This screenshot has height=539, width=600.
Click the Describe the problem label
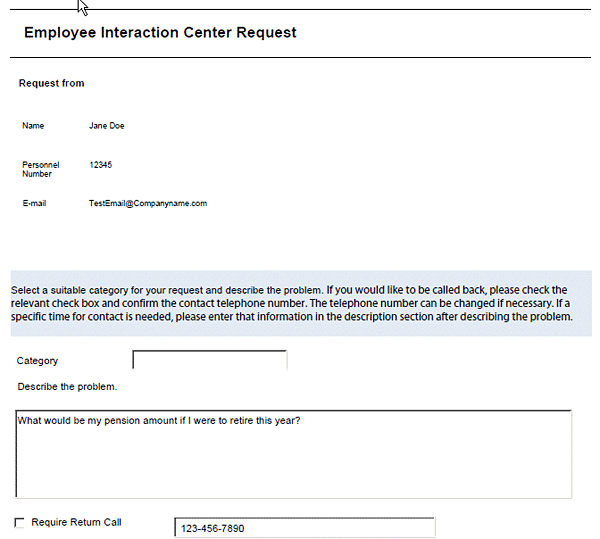(67, 386)
